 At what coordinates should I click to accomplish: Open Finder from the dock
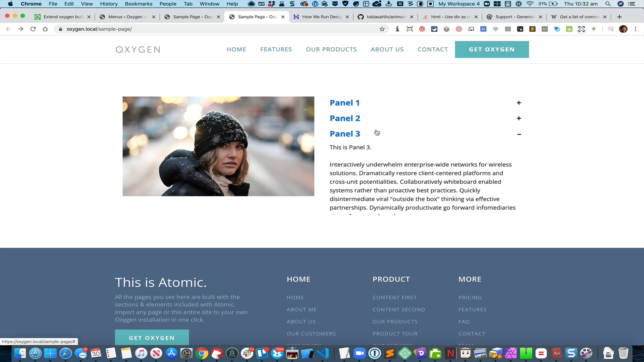pos(20,353)
